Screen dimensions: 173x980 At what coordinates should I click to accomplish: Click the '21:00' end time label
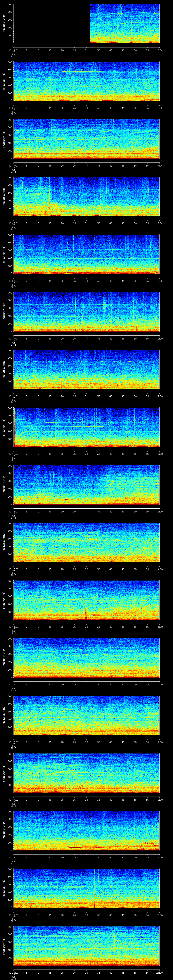point(159,972)
